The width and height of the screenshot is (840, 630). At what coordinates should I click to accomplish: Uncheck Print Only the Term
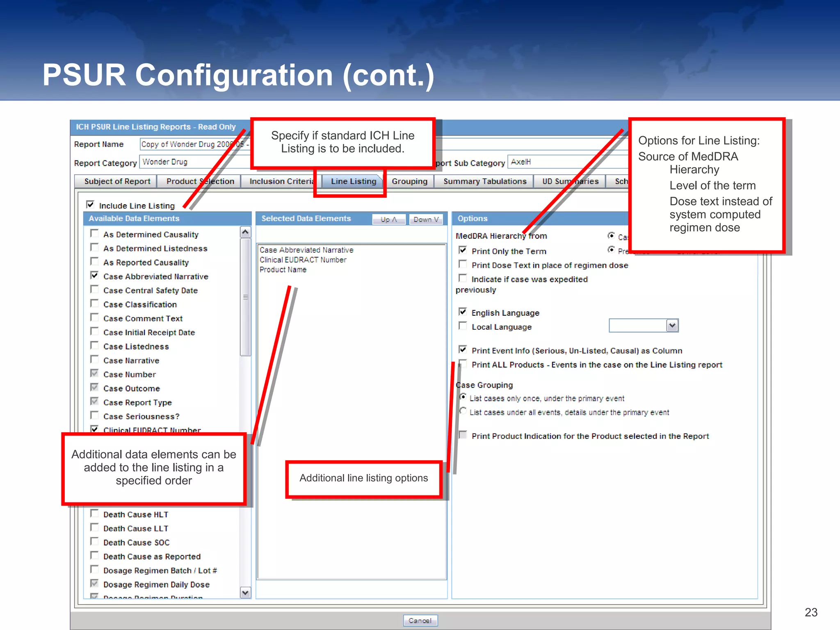coord(463,250)
